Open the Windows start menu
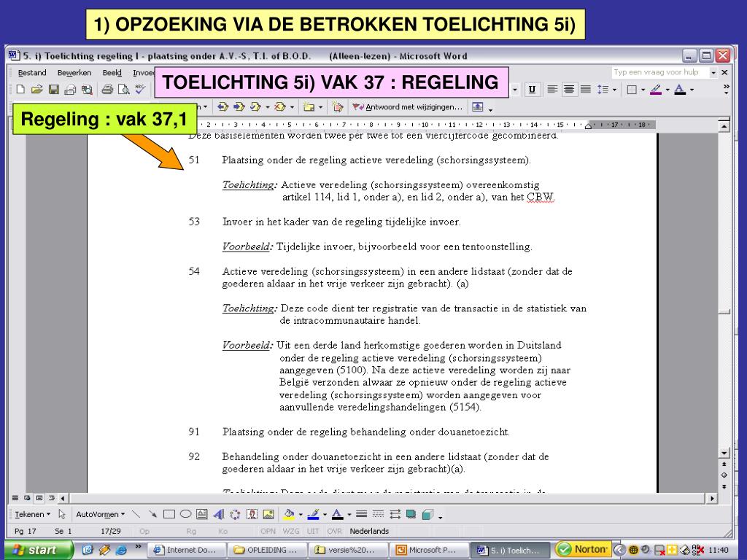This screenshot has height=560, width=747. click(x=36, y=550)
